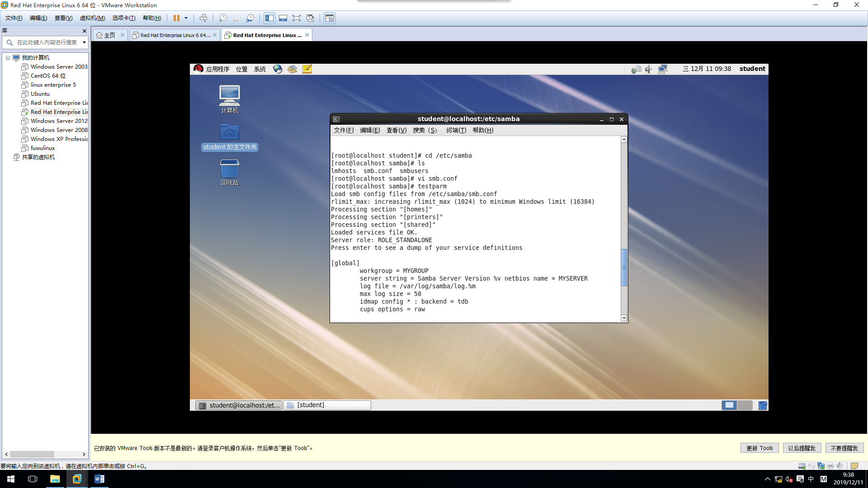Screen dimensions: 868x488
Task: Click the 不要提醒我 button
Action: (844, 448)
